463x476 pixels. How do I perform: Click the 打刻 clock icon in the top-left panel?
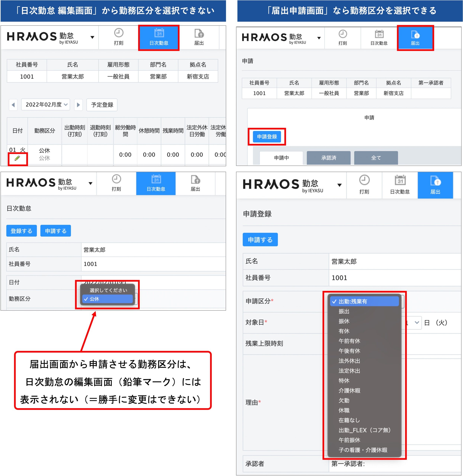point(119,33)
